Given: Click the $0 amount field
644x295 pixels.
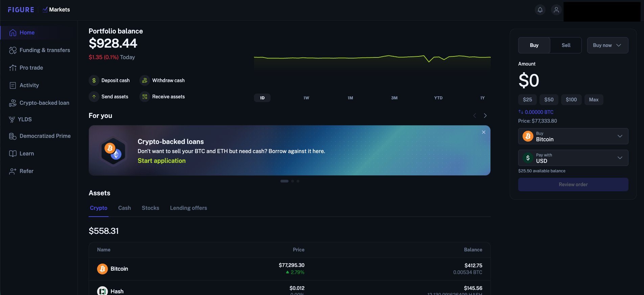Looking at the screenshot, I should click(529, 81).
